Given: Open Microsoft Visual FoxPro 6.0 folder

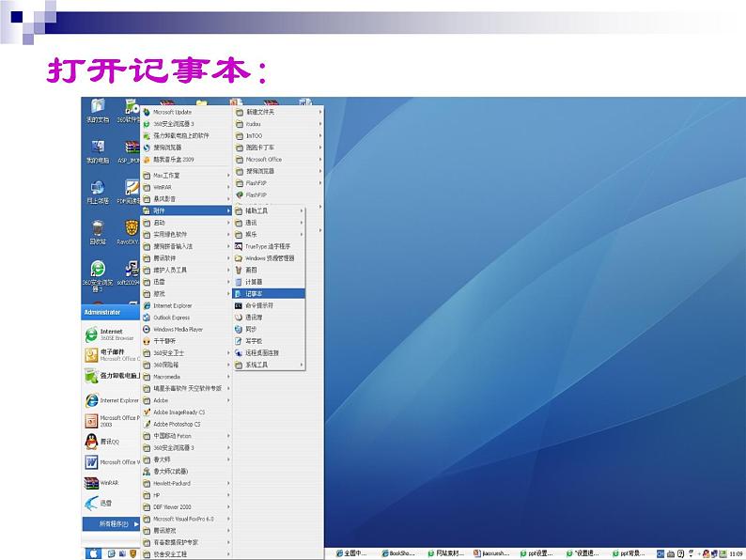Looking at the screenshot, I should coord(186,519).
